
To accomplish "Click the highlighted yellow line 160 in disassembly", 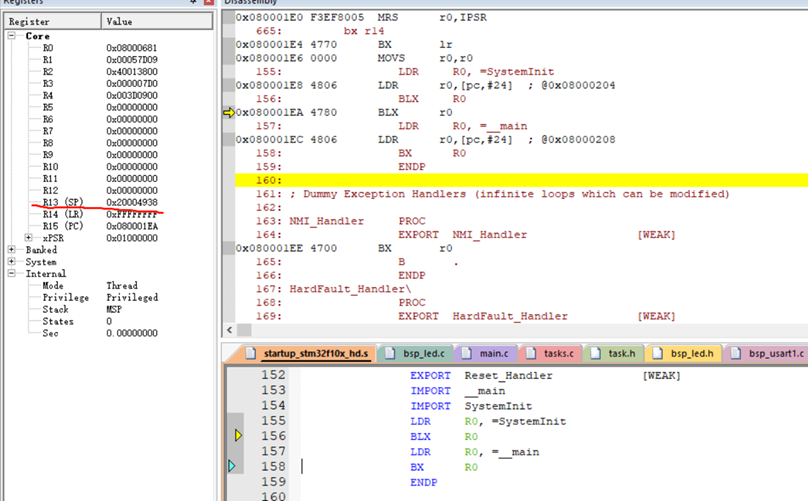I will coord(521,180).
